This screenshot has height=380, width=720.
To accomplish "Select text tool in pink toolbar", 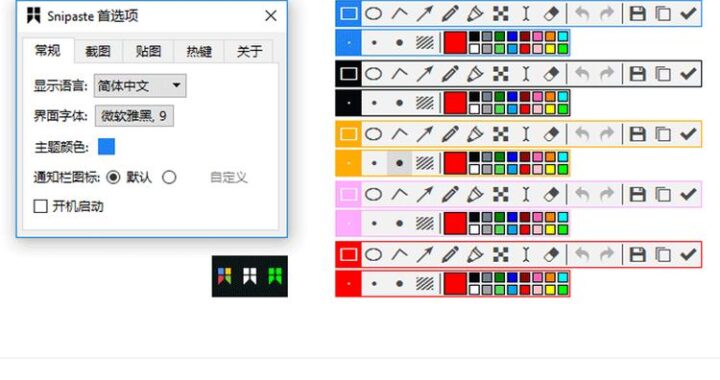I will (x=526, y=194).
